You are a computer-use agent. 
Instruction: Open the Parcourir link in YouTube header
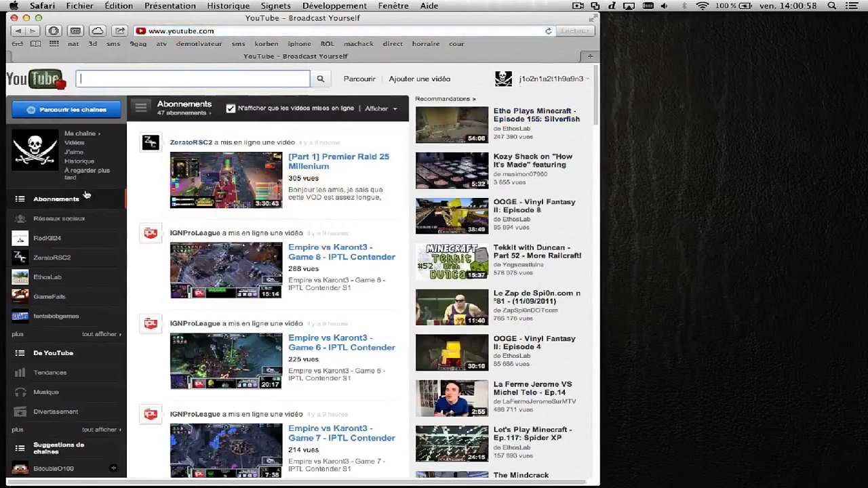[x=359, y=79]
